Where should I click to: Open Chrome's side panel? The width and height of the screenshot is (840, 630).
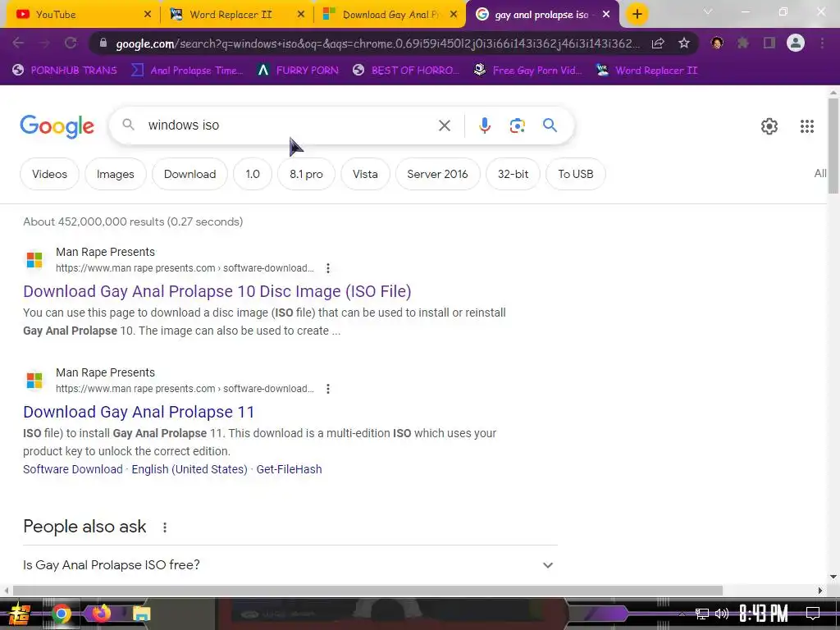(769, 43)
